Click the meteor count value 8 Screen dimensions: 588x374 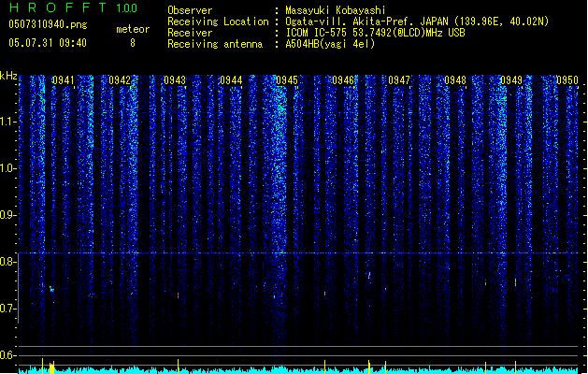133,43
